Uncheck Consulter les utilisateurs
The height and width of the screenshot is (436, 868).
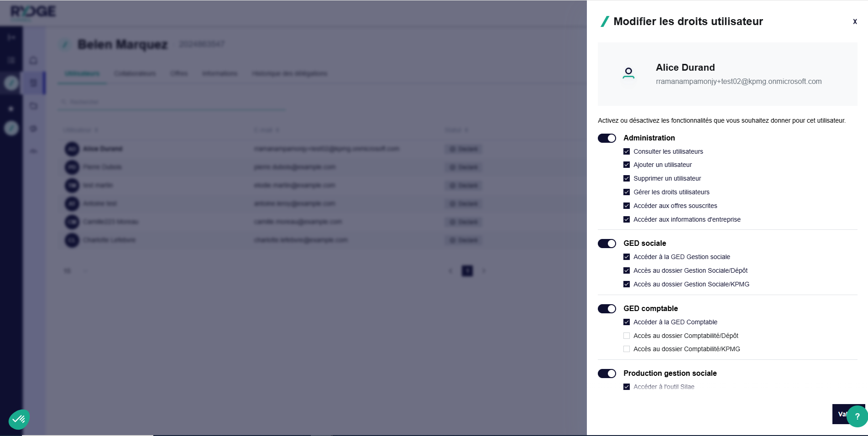click(627, 151)
